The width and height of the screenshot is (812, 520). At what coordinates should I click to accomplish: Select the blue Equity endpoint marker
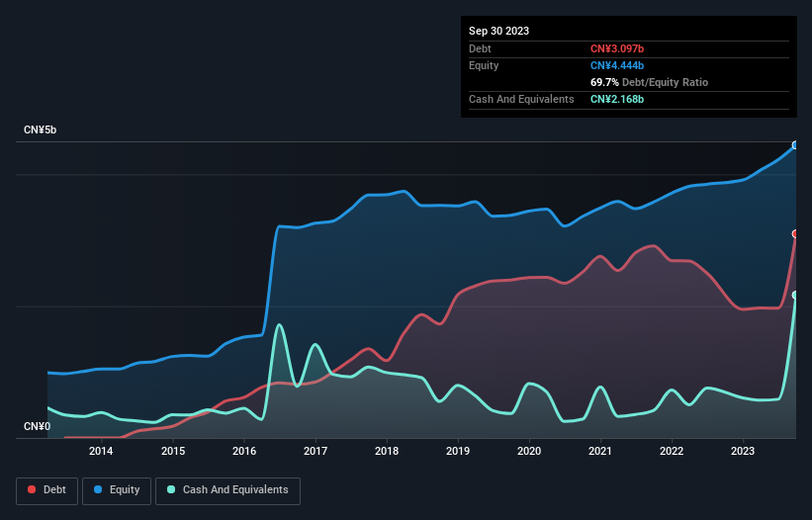[795, 145]
